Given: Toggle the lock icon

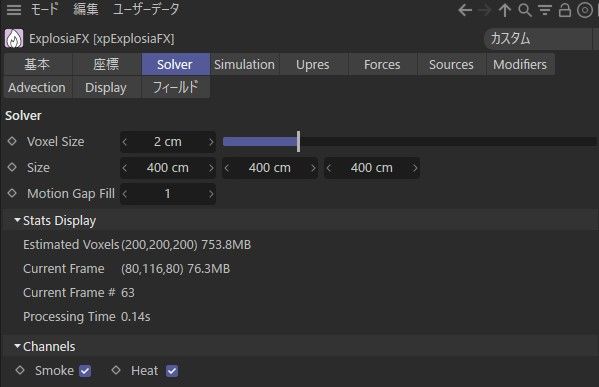Looking at the screenshot, I should 565,10.
